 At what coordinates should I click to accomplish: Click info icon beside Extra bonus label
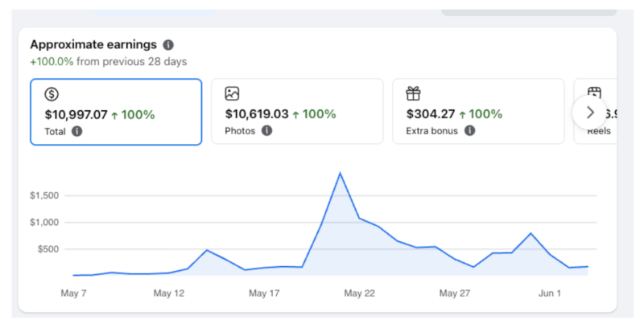pyautogui.click(x=470, y=130)
